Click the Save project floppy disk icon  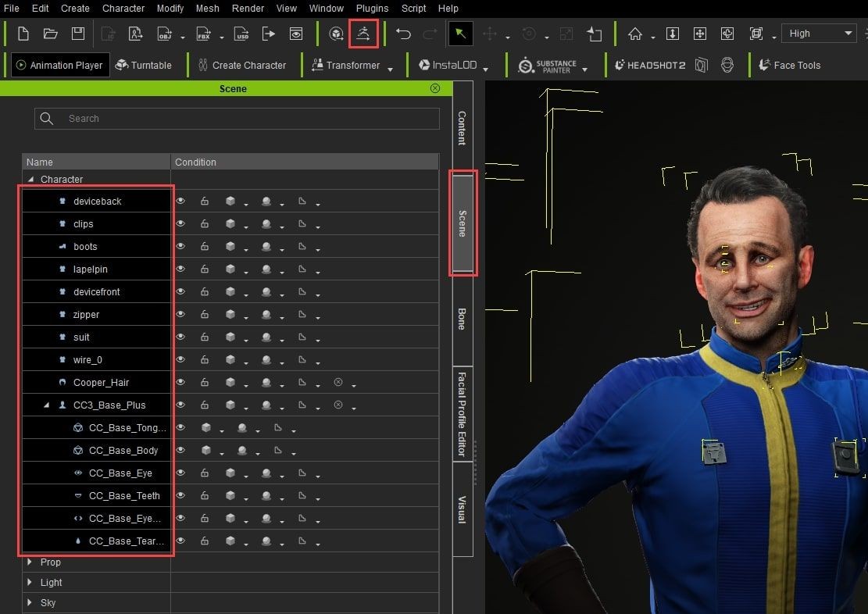[77, 34]
